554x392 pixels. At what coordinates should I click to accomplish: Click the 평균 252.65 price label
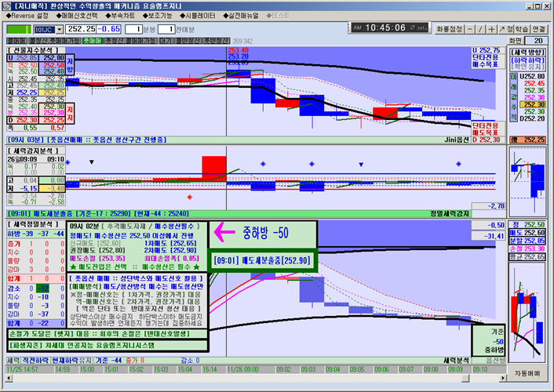[x=527, y=256]
